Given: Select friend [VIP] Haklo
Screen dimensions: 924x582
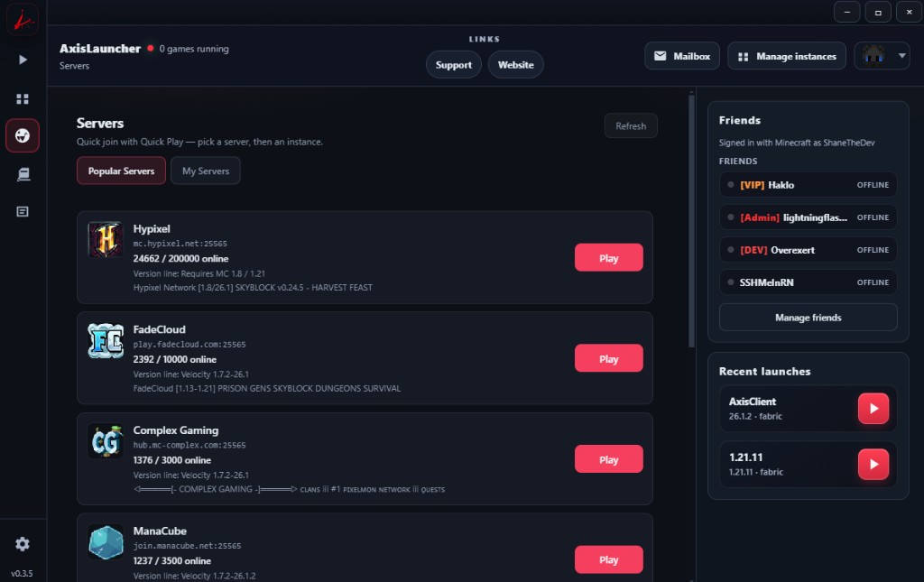Looking at the screenshot, I should pos(808,185).
